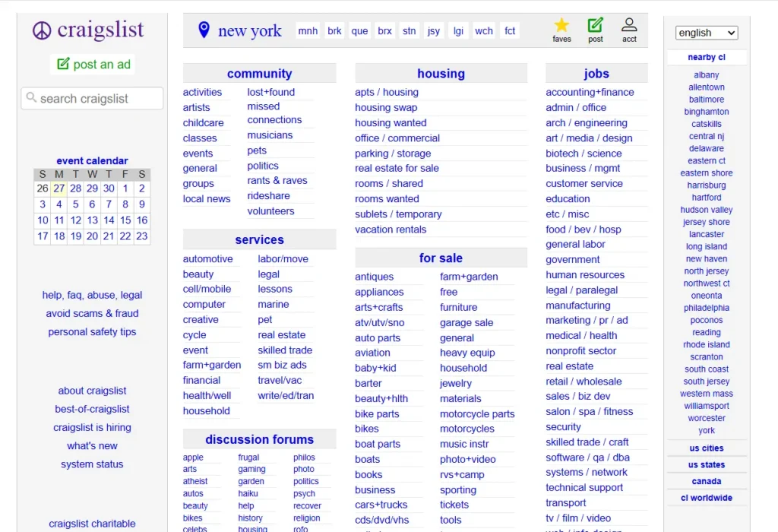778x532 pixels.
Task: Open automotive services link
Action: tap(208, 259)
